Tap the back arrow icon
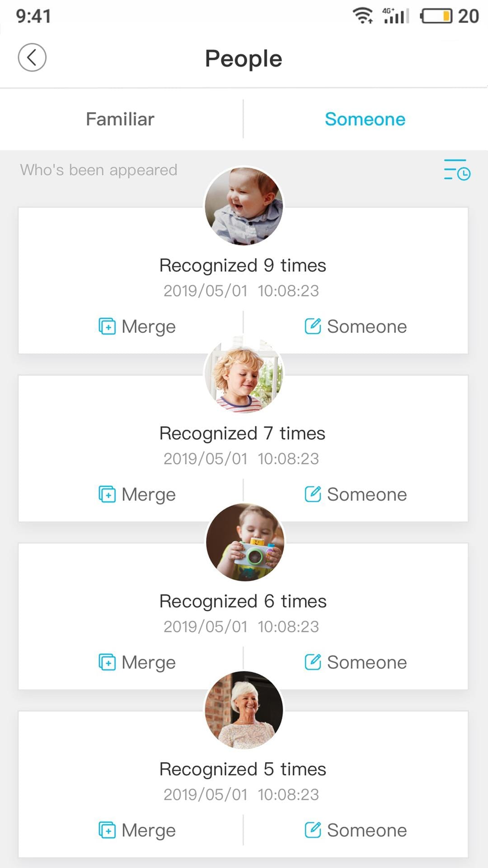Image resolution: width=488 pixels, height=868 pixels. 32,57
